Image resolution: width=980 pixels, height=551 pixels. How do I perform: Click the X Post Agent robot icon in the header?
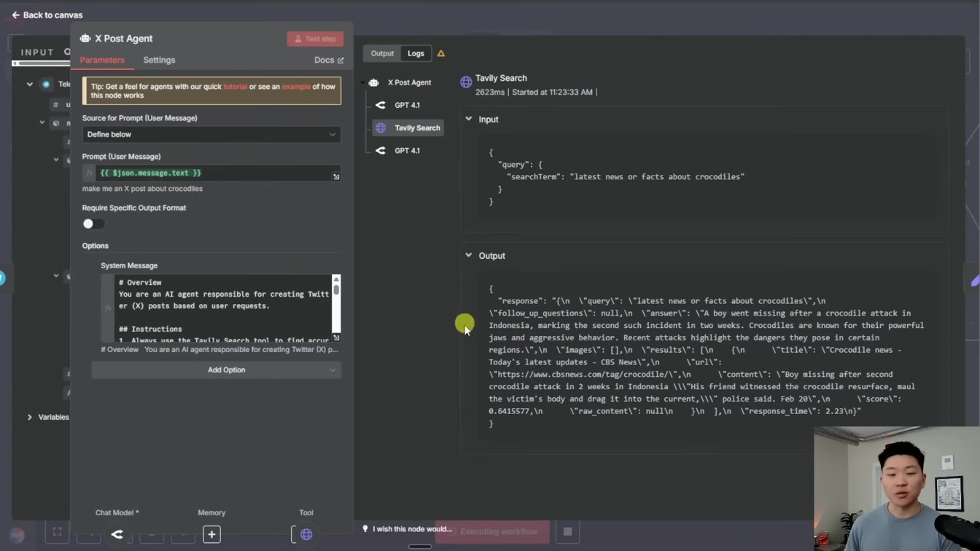(x=85, y=39)
